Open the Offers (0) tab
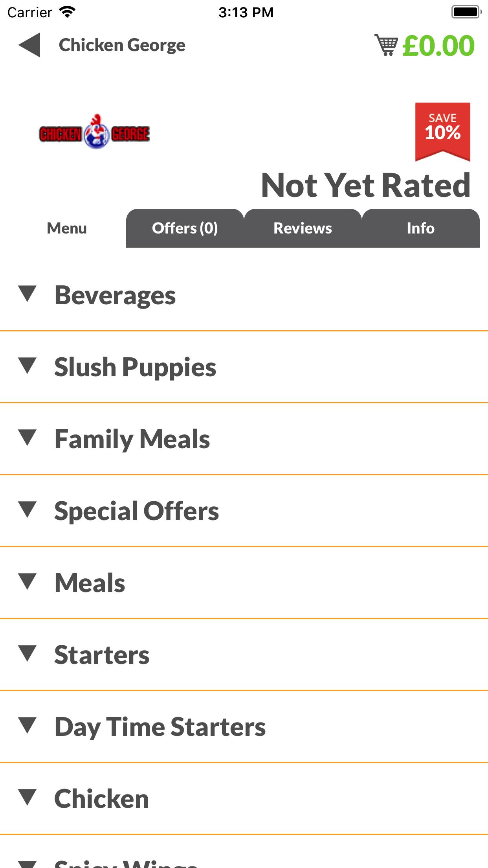488x868 pixels. (185, 228)
